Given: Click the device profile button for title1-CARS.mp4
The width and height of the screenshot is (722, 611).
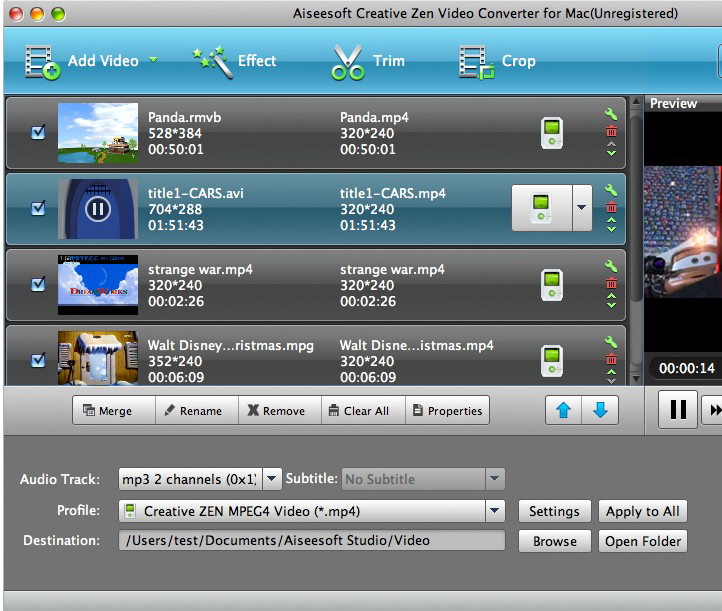Looking at the screenshot, I should point(542,208).
